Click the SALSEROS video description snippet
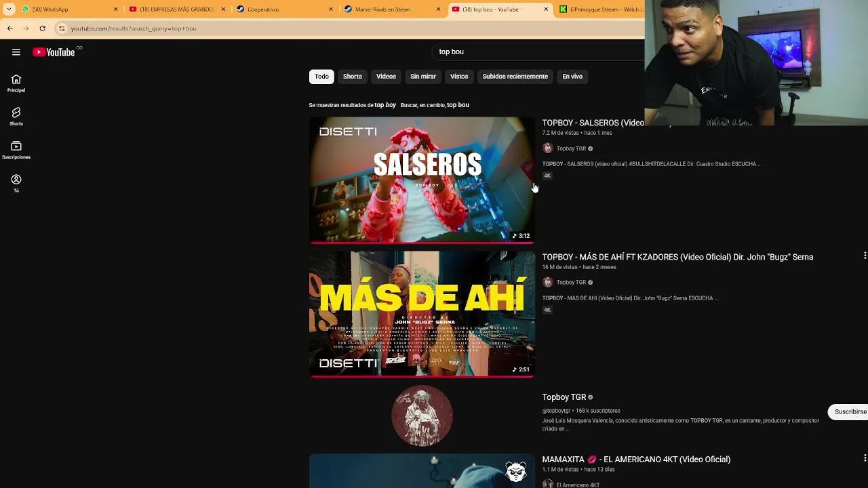868x488 pixels. tap(652, 164)
